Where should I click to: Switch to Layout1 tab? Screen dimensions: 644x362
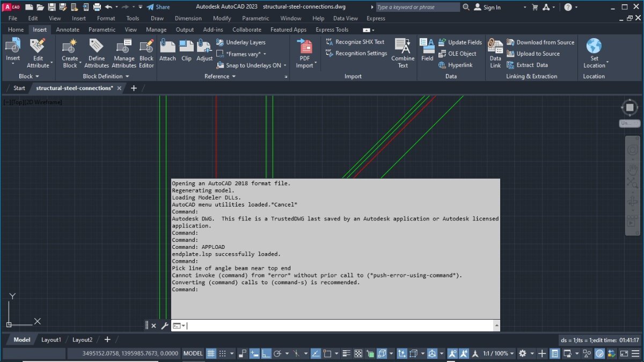(52, 339)
